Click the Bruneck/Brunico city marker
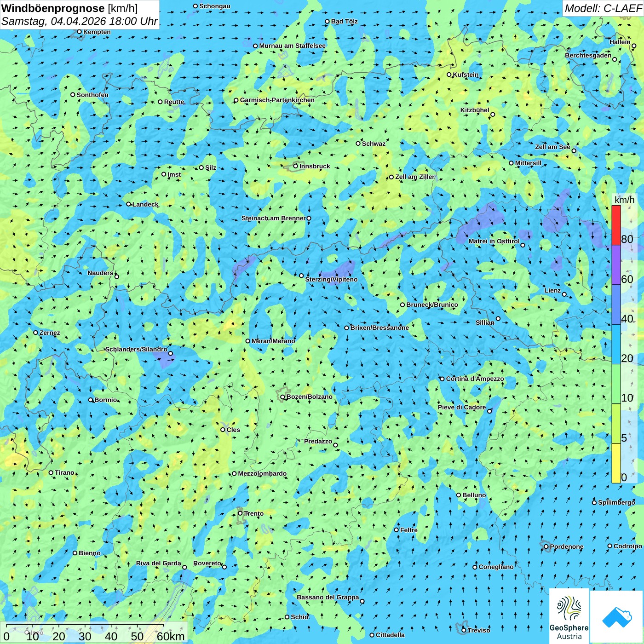The height and width of the screenshot is (644, 644). [402, 305]
